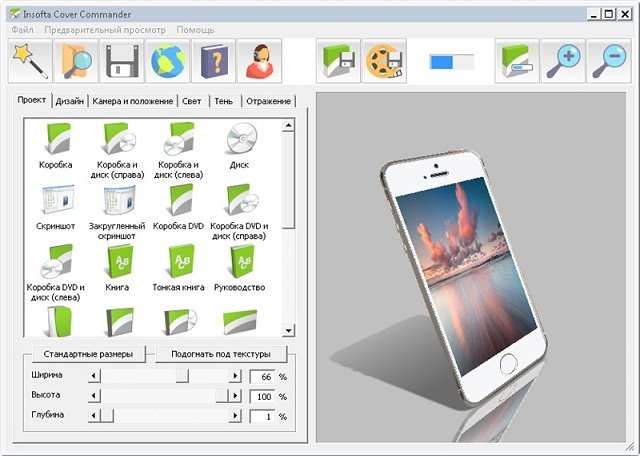
Task: Save image using green box floppy icon
Action: (x=338, y=61)
